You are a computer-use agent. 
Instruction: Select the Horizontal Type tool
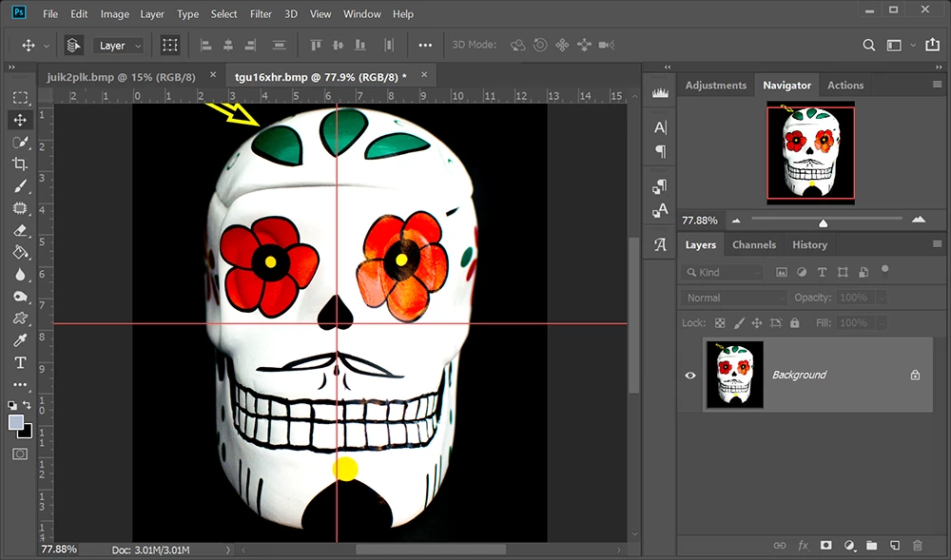point(20,363)
